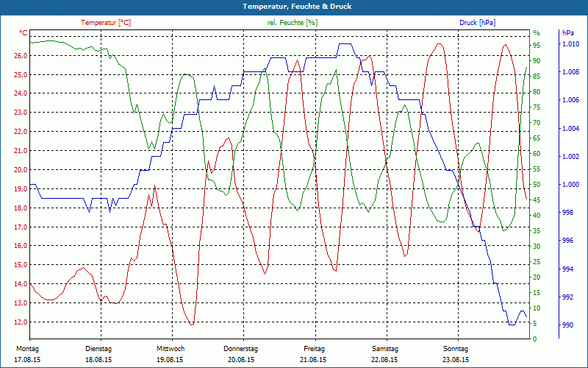
Task: Click the '16,0' temperature axis value
Action: 21,246
